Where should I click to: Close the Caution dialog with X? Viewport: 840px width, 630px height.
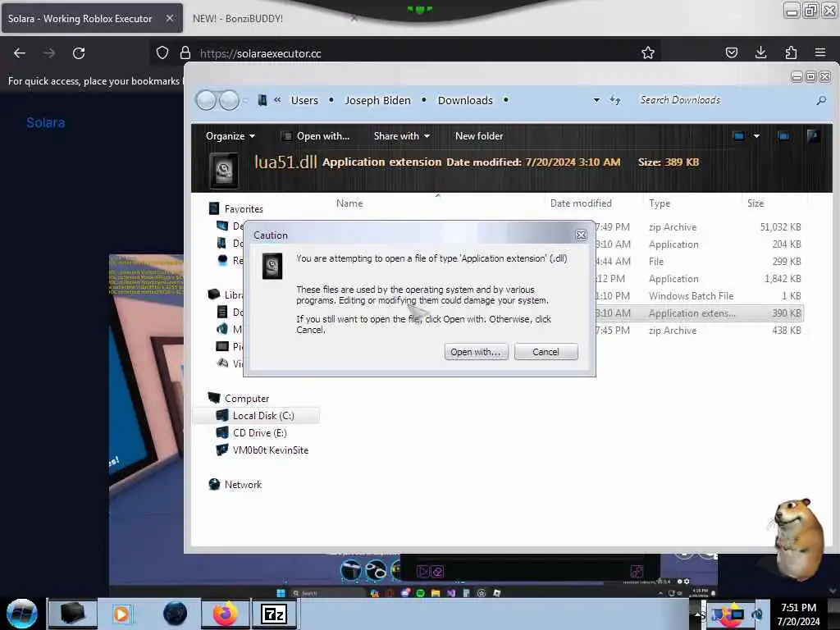pos(581,235)
